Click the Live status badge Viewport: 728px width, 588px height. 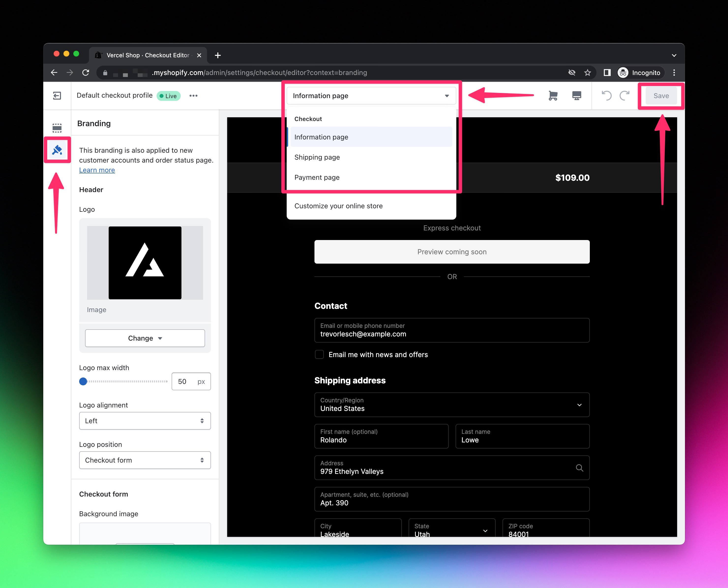point(168,96)
